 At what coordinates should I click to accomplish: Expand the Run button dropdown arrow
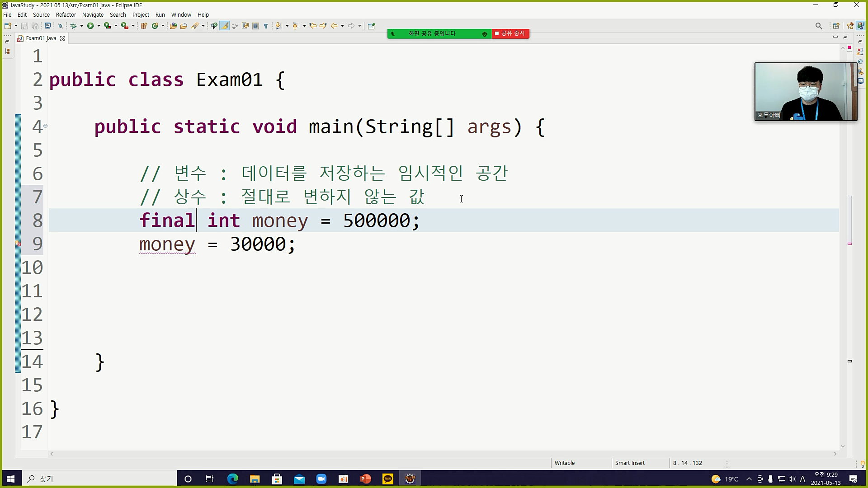99,26
